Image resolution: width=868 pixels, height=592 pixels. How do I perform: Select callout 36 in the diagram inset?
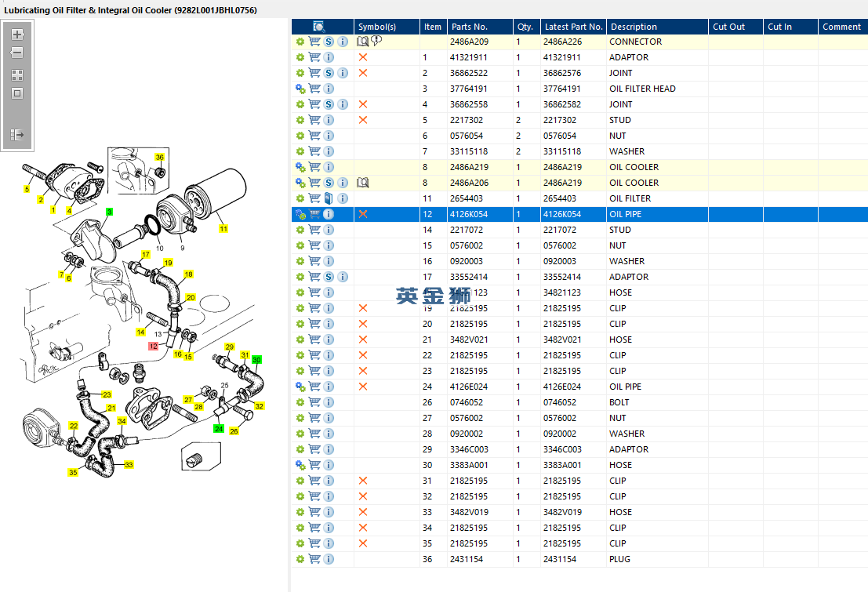159,158
